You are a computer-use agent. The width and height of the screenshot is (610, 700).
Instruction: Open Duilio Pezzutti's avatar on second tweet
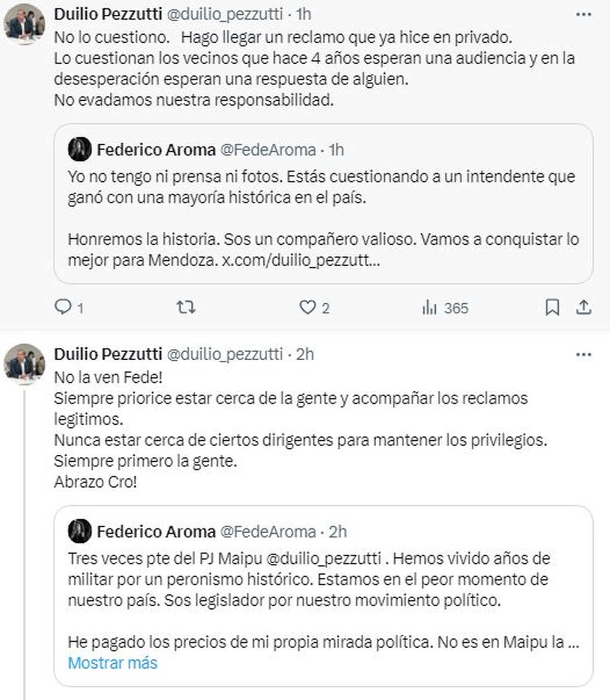[24, 363]
